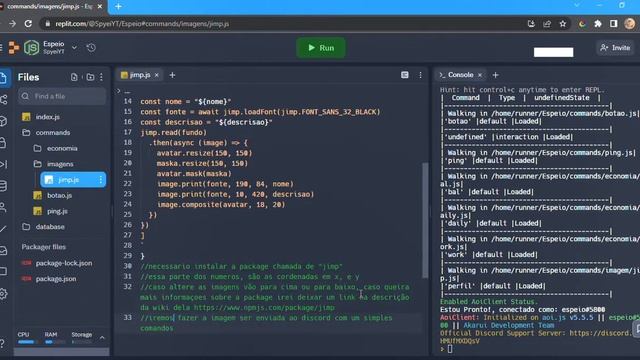Click the RAM usage bar
Viewport: 640px width, 360px height.
tap(54, 342)
